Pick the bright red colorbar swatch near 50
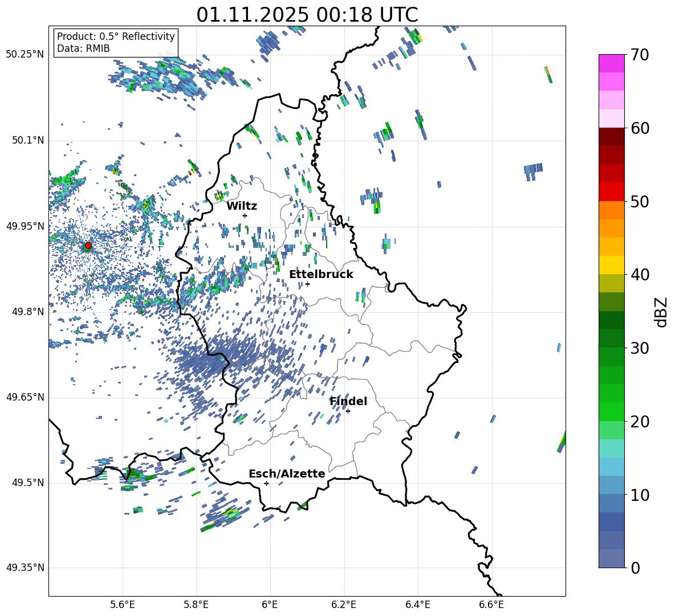The width and height of the screenshot is (675, 616). [612, 191]
